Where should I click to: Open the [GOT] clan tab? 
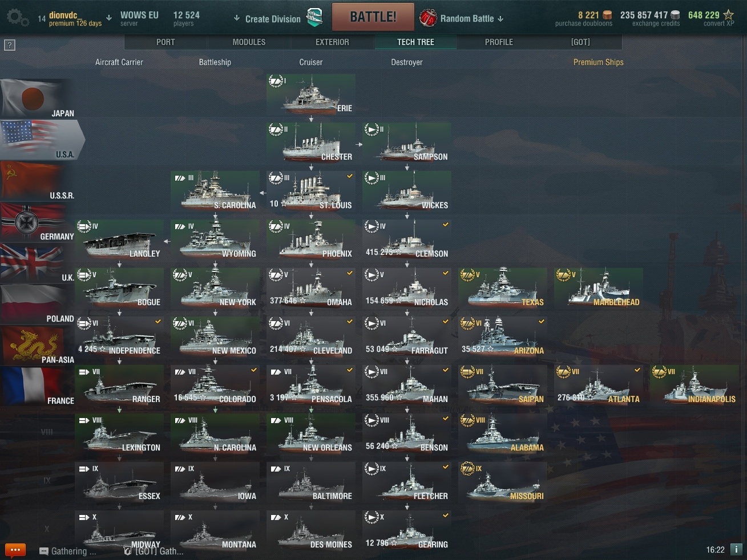pyautogui.click(x=580, y=42)
